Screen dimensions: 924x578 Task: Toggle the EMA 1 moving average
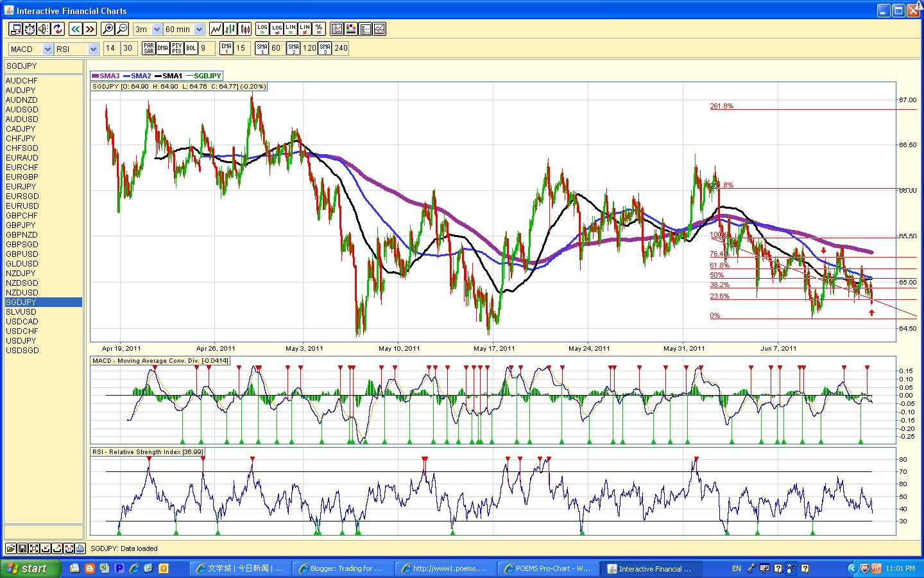tap(227, 48)
